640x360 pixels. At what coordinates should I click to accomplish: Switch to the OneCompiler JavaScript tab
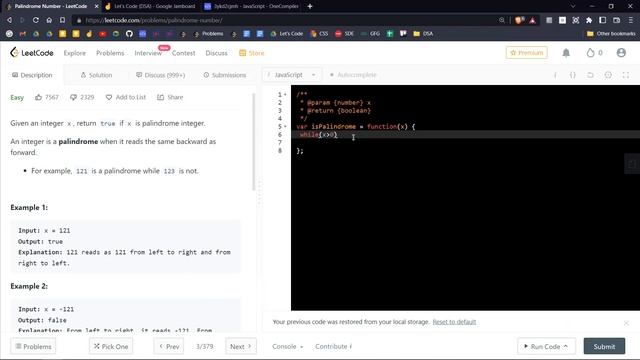click(x=252, y=6)
